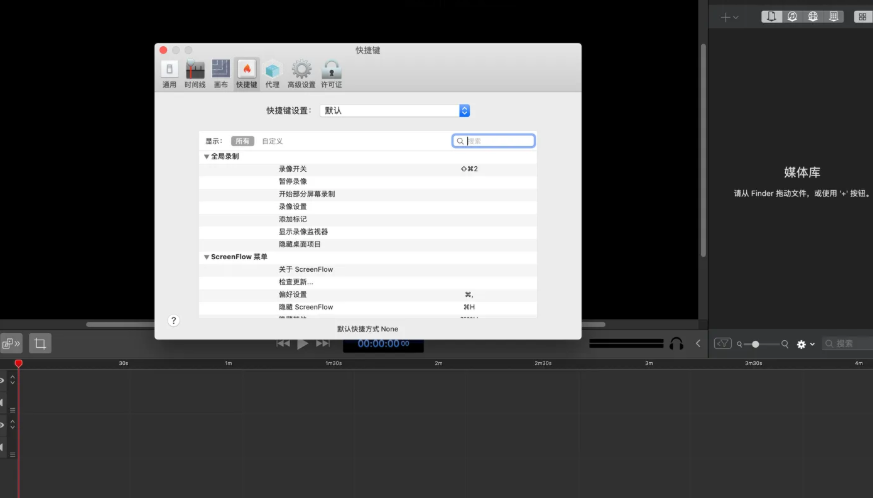Open 高级设置 advanced settings gear
The width and height of the screenshot is (873, 498).
point(301,73)
